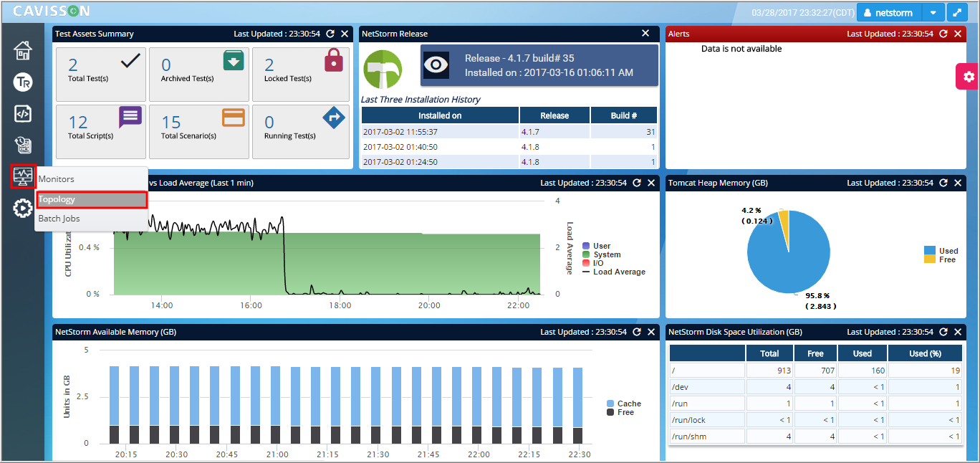Expand the netstorm user dropdown arrow
Viewport: 980px width, 463px height.
coord(933,13)
